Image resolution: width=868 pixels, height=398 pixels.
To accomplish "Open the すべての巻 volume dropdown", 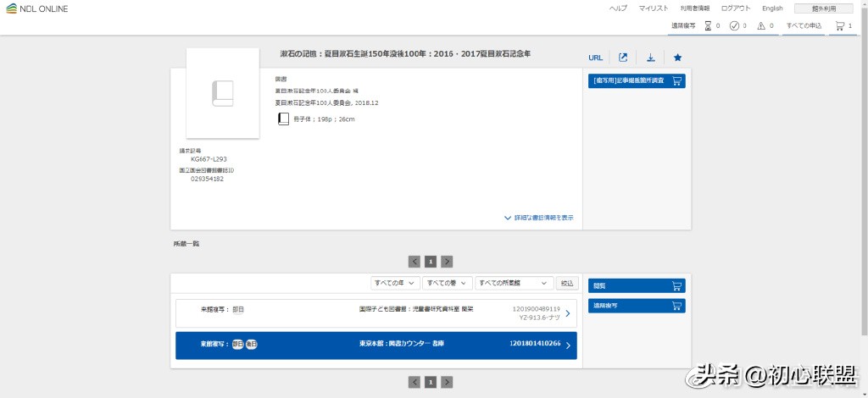I will pos(448,283).
